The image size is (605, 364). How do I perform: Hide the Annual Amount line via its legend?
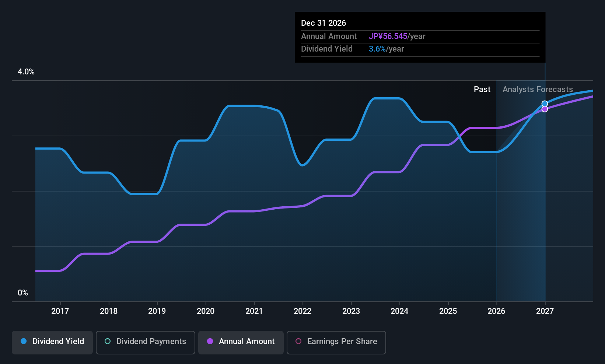[x=241, y=342]
